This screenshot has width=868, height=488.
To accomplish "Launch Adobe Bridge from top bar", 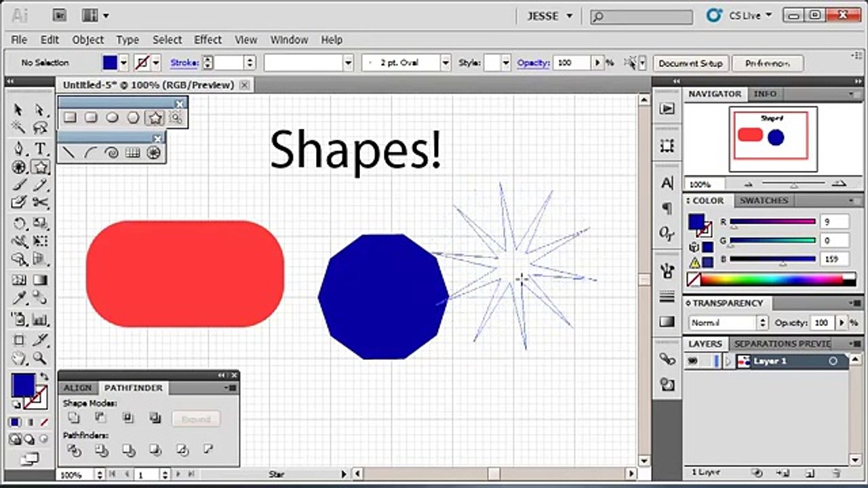I will 60,15.
